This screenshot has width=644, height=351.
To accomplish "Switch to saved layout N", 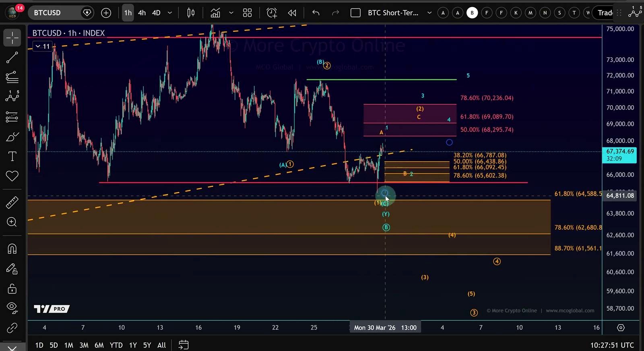I will tap(545, 13).
